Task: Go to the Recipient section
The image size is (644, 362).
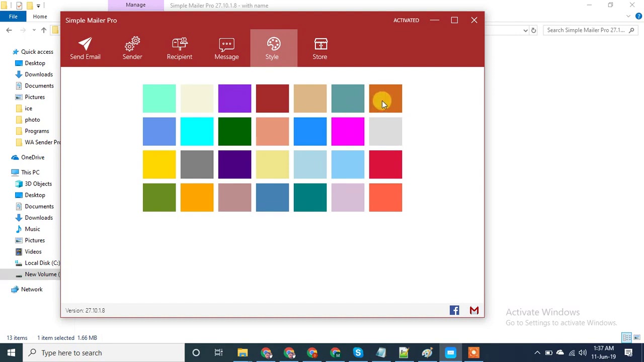Action: point(180,48)
